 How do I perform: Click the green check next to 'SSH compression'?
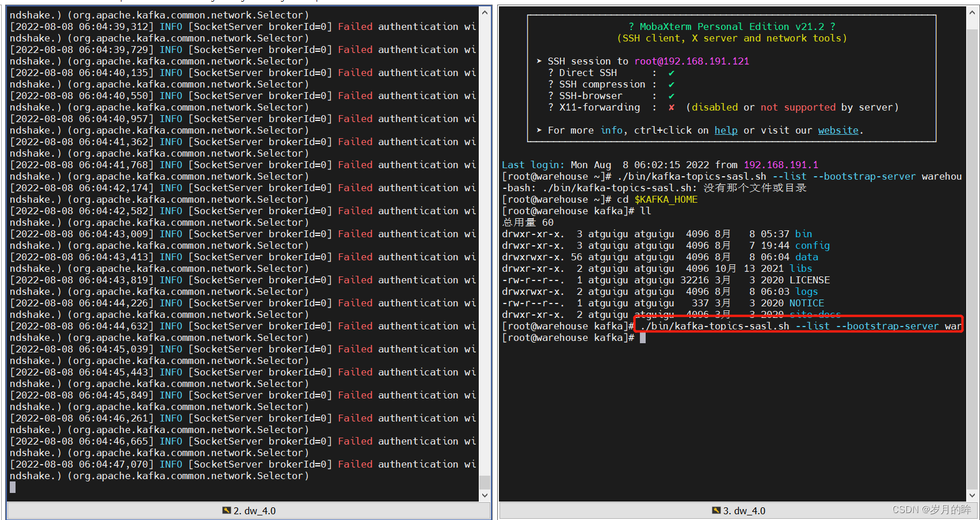[x=672, y=85]
